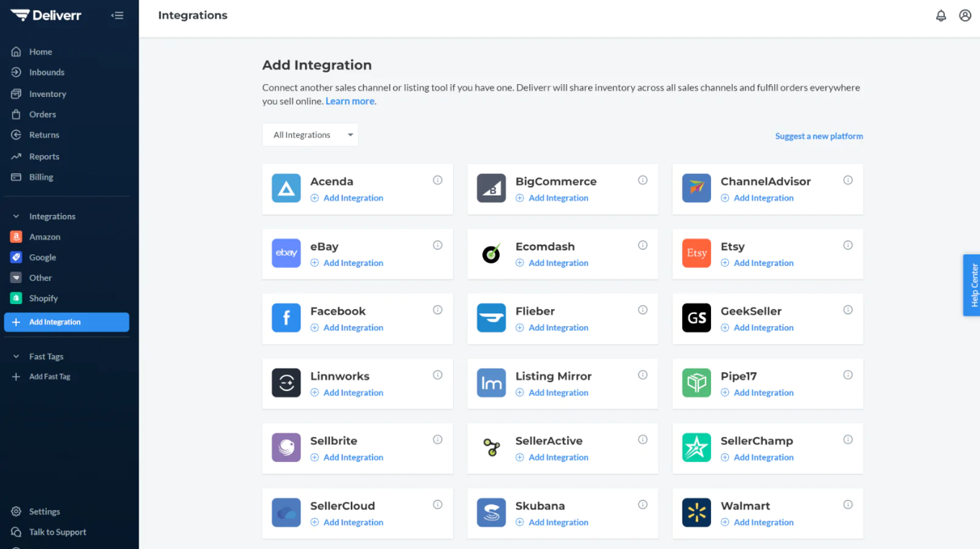The height and width of the screenshot is (549, 980).
Task: Click the Facebook logo icon
Action: click(x=286, y=318)
